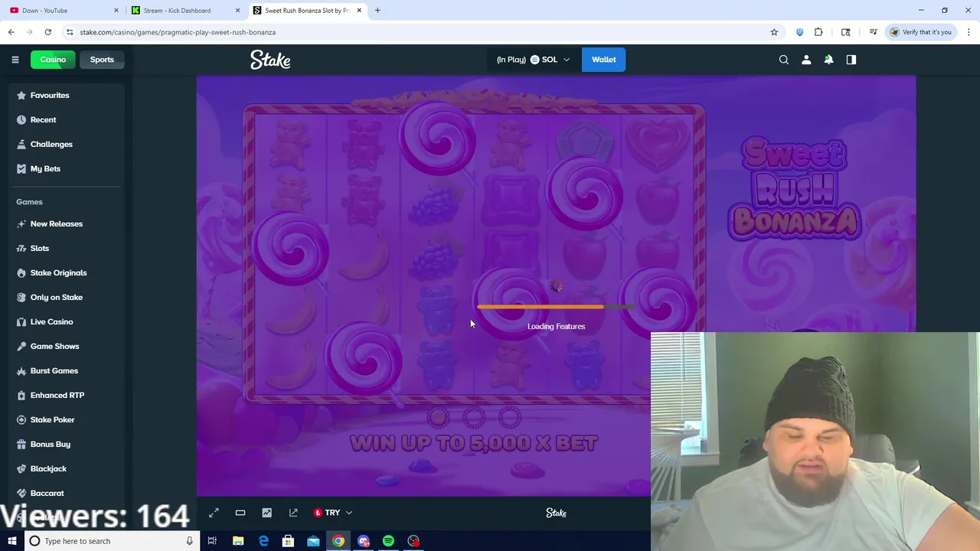The width and height of the screenshot is (980, 551).
Task: Open File Explorer from taskbar
Action: coord(238,541)
